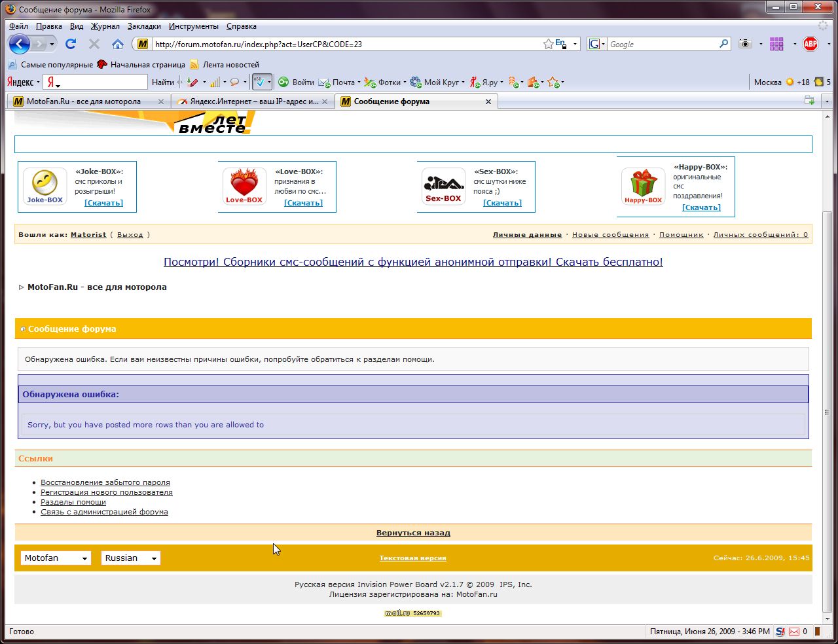Viewport: 838px width, 644px height.
Task: Click the camera screenshot toolbar icon
Action: [x=745, y=44]
